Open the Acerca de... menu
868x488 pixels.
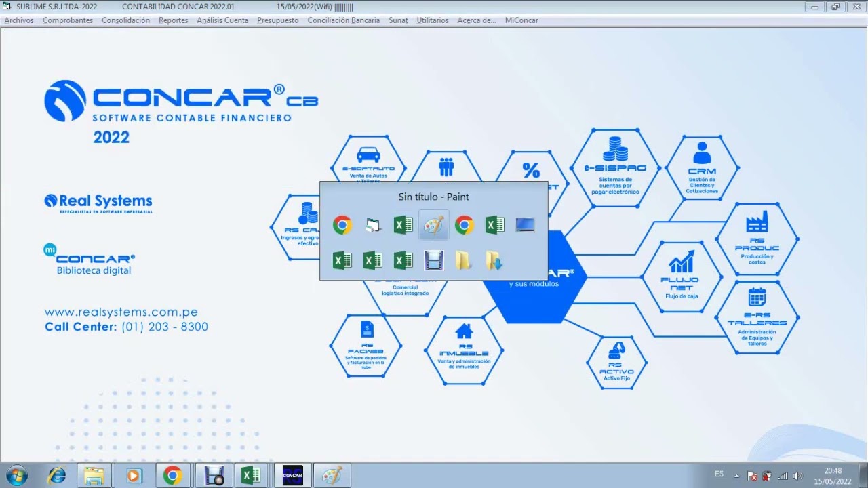(477, 20)
